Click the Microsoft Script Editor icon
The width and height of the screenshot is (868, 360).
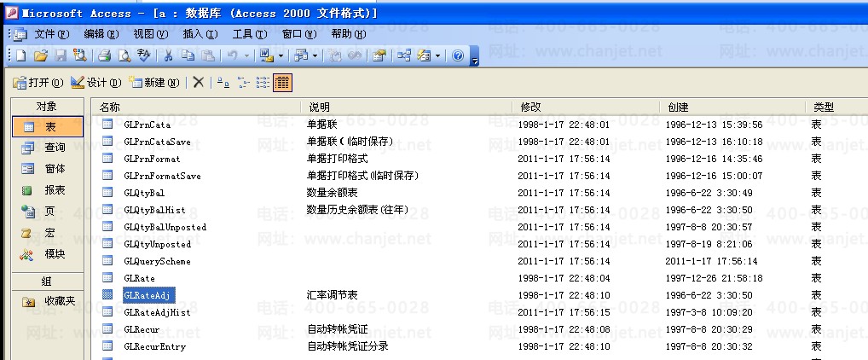pyautogui.click(x=355, y=55)
